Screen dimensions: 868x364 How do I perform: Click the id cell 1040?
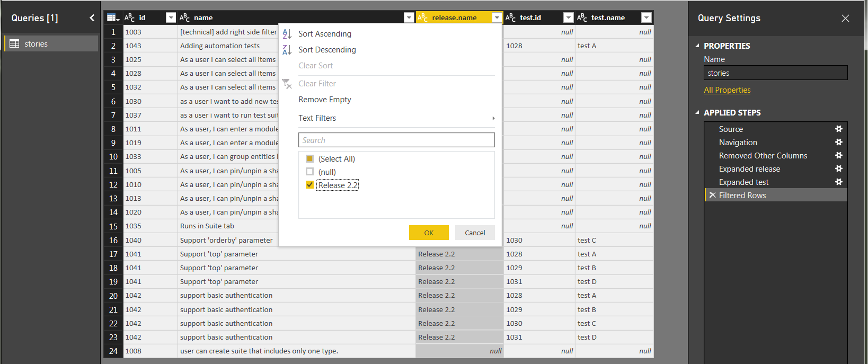150,240
